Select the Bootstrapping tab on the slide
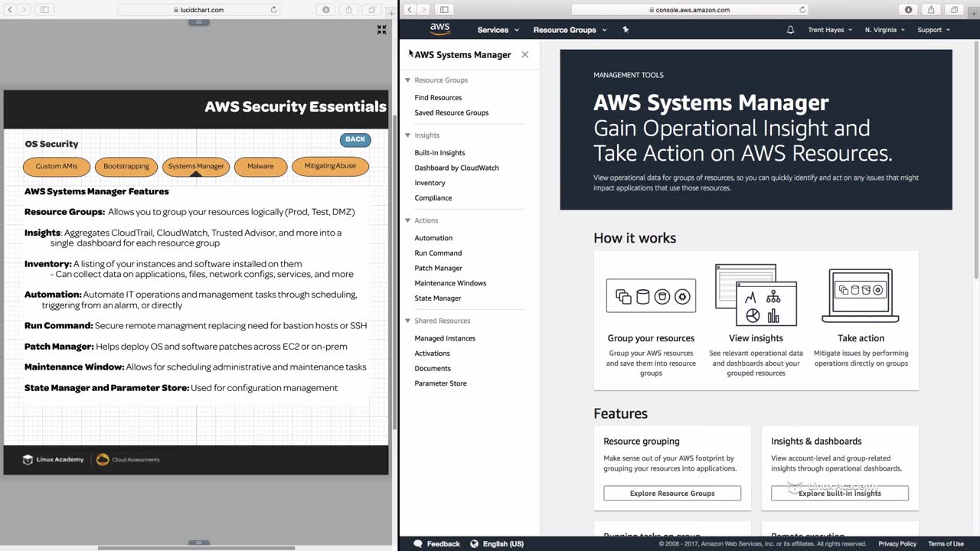 point(126,166)
